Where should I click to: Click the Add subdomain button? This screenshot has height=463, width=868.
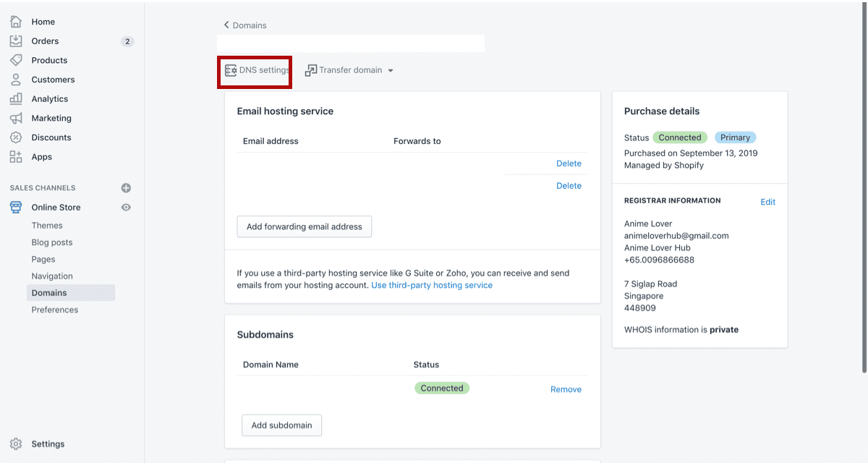point(281,425)
